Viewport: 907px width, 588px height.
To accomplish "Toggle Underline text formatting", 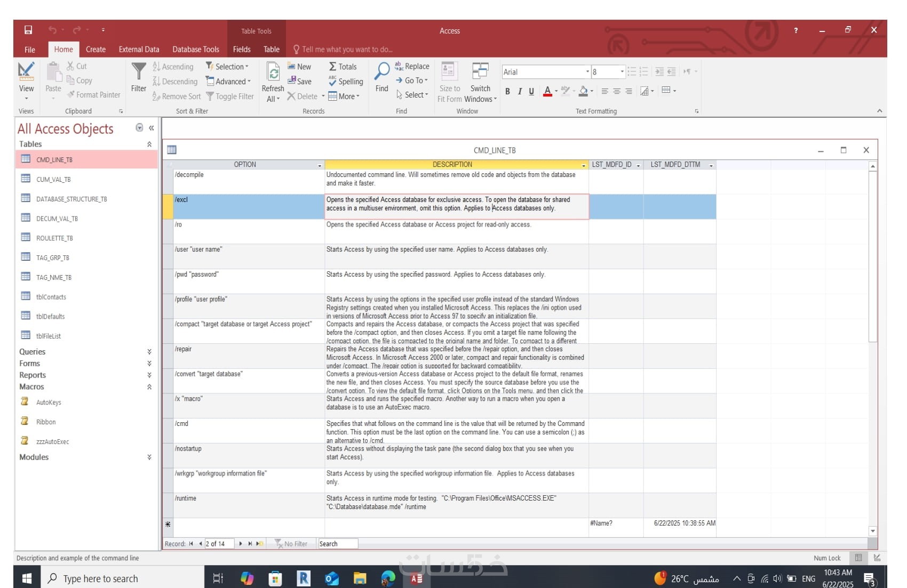I will click(x=531, y=91).
